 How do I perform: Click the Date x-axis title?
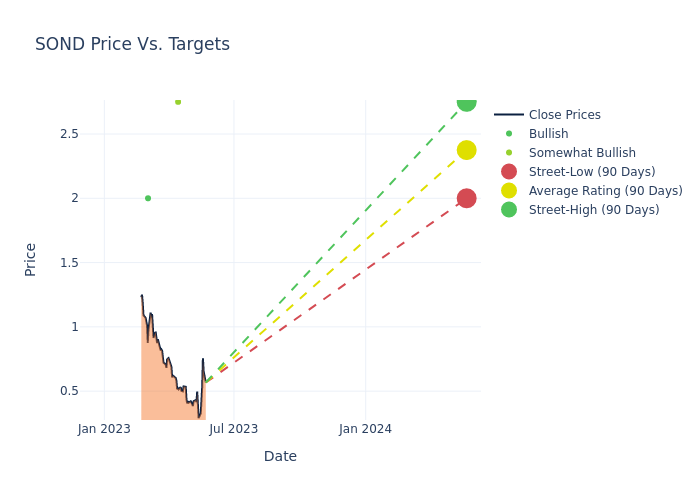point(280,456)
